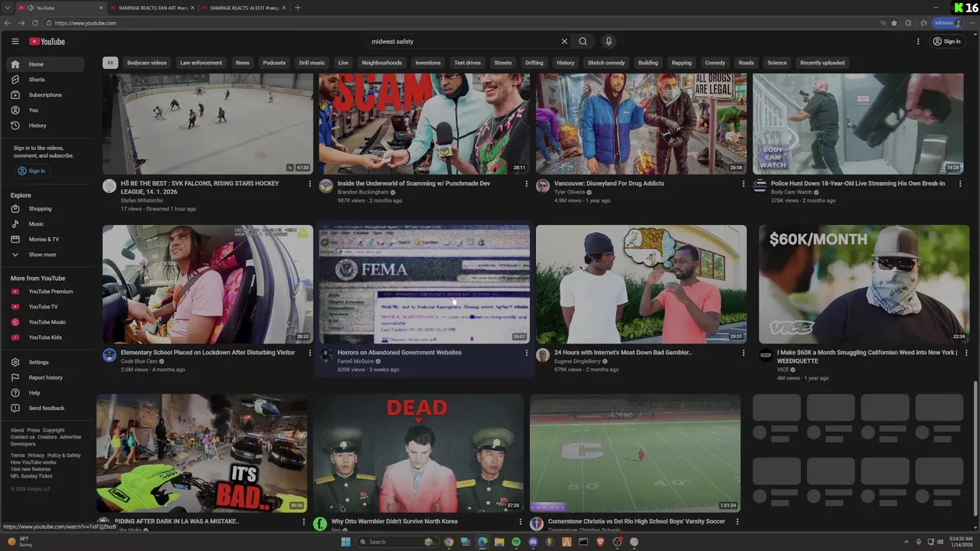Viewport: 980px width, 551px height.
Task: Open options menu for Punchmade Dev video
Action: coord(526,184)
